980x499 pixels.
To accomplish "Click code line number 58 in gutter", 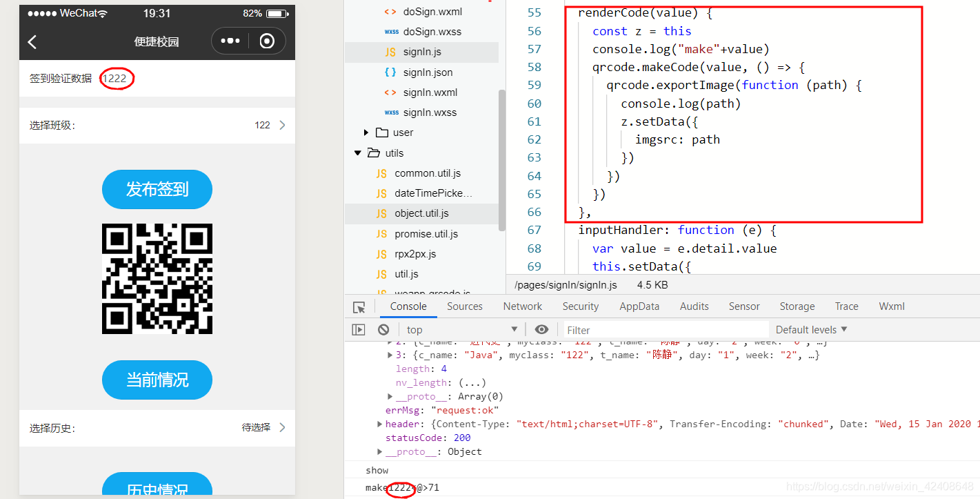I will [x=534, y=67].
